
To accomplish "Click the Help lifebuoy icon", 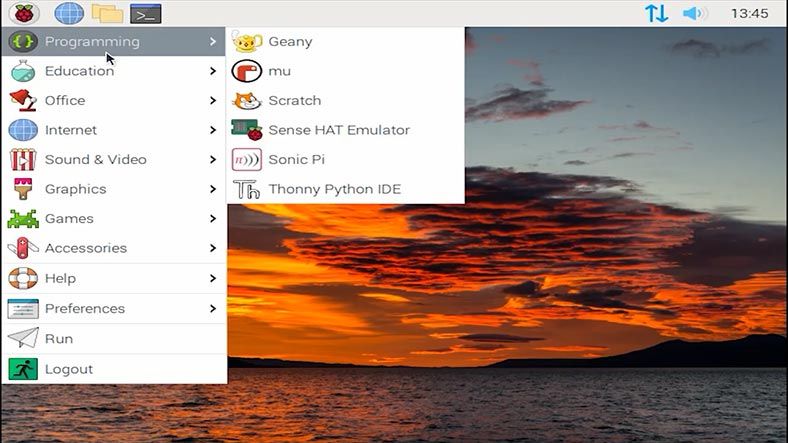I will [x=23, y=278].
